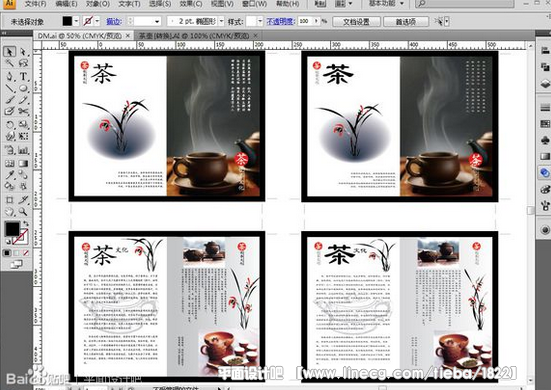The width and height of the screenshot is (551, 390).
Task: Select the Type tool
Action: (23, 76)
